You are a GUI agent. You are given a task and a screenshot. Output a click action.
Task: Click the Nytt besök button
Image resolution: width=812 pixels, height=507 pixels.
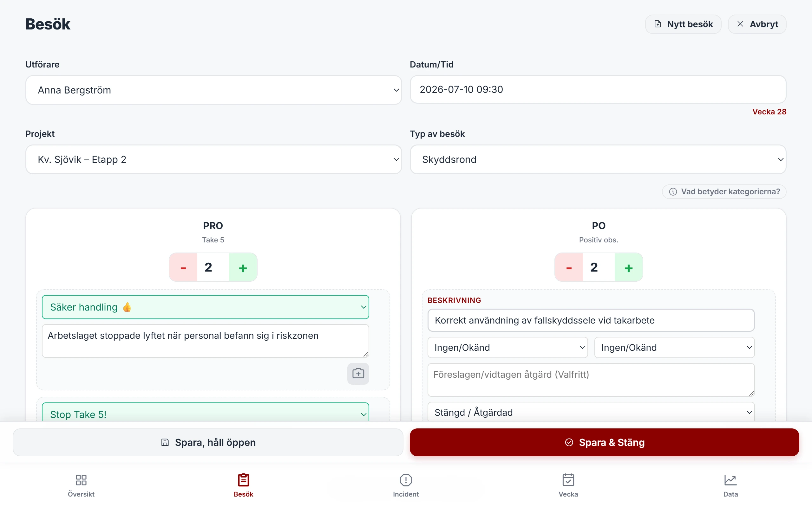click(x=683, y=24)
